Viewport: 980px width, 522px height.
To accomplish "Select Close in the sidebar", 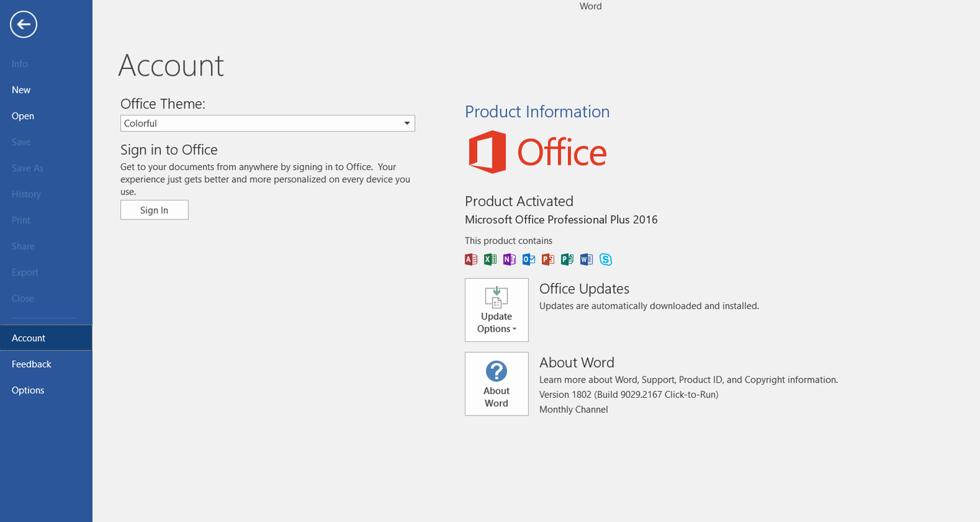I will [46, 298].
